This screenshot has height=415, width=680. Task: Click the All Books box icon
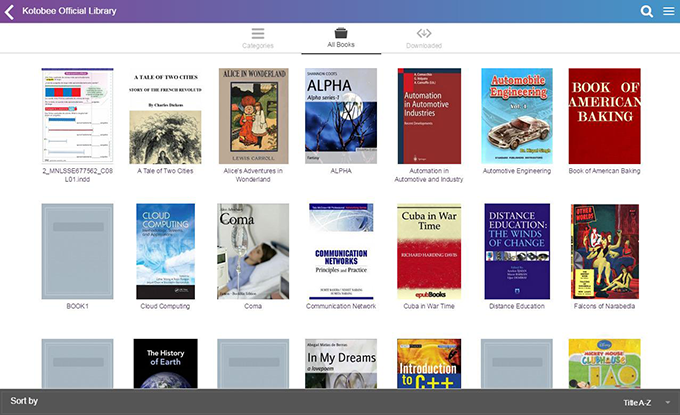(340, 33)
